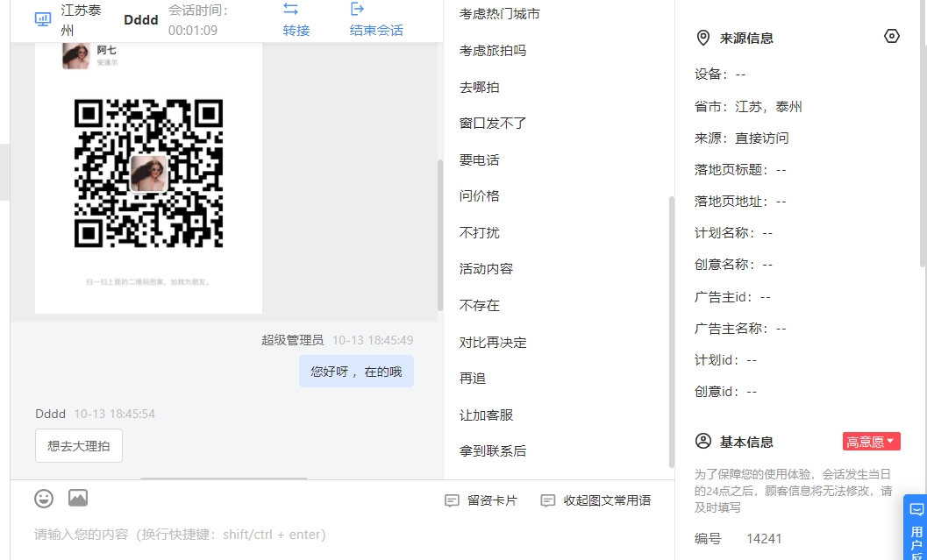Click the 来源：直接访问 field

(x=741, y=138)
